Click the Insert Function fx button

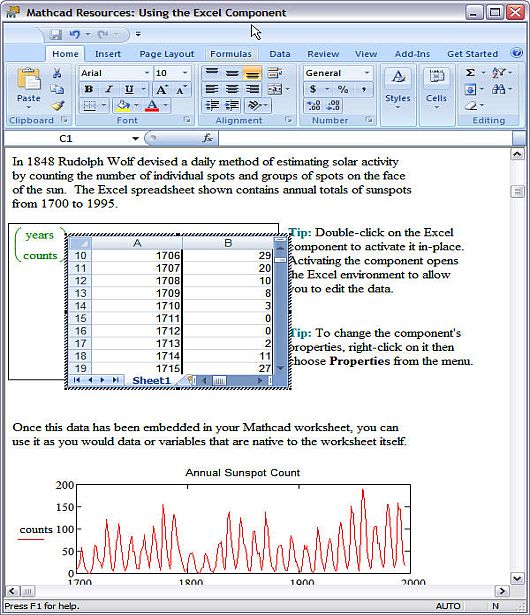(207, 138)
